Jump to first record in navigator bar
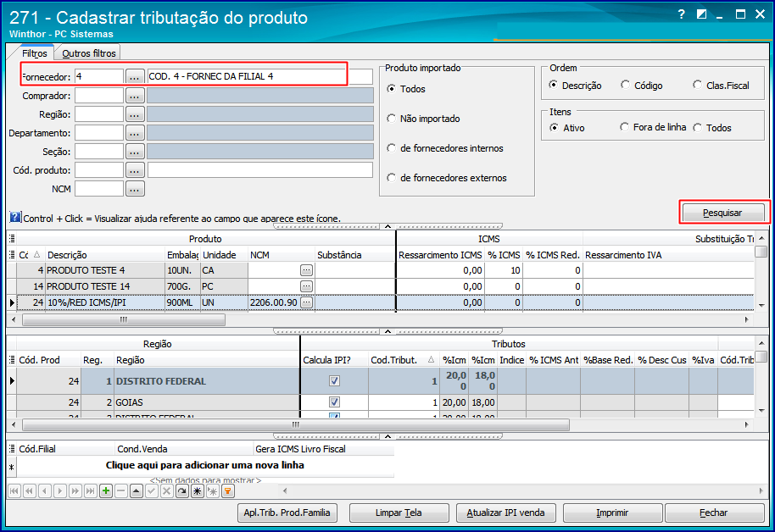 click(x=14, y=491)
